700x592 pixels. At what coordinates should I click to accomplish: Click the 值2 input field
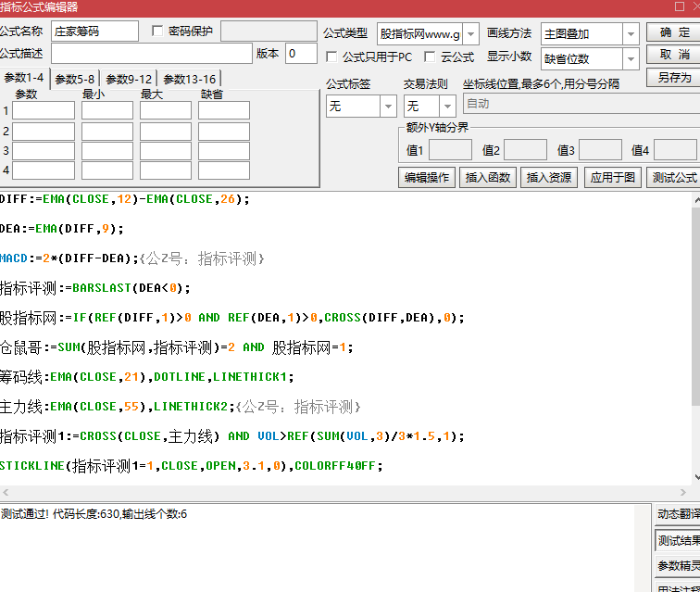tap(525, 150)
